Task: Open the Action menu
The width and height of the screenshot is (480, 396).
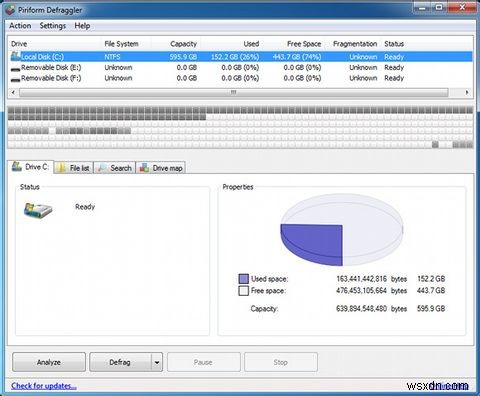Action: [x=20, y=26]
